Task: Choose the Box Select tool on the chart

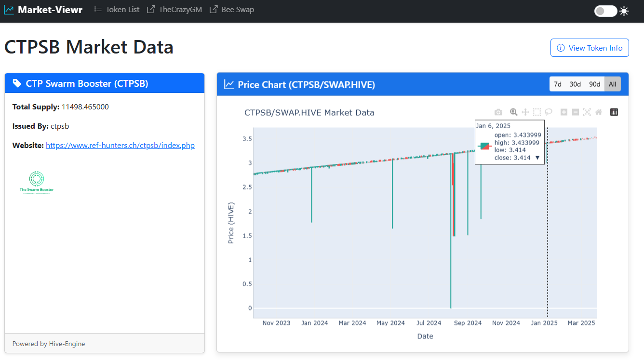Action: 537,112
